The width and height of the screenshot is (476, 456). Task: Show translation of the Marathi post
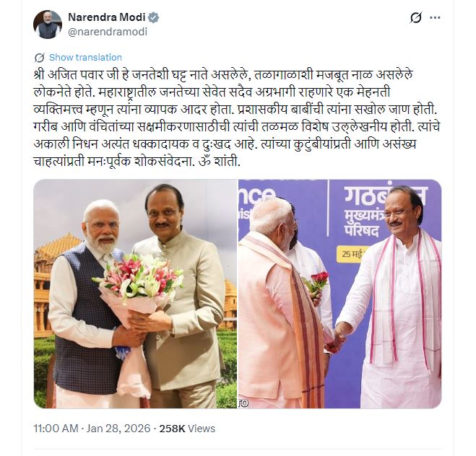click(85, 57)
